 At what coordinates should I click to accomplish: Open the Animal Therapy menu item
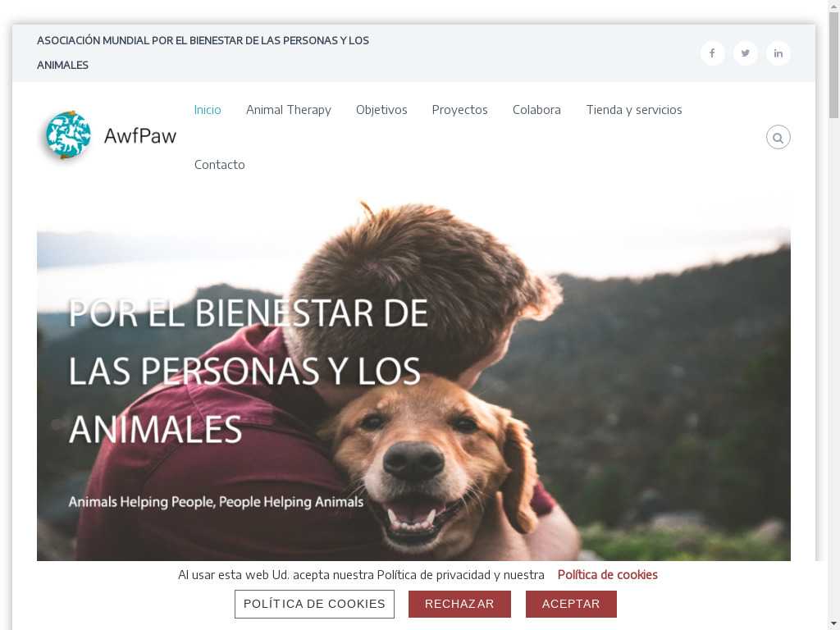click(288, 110)
